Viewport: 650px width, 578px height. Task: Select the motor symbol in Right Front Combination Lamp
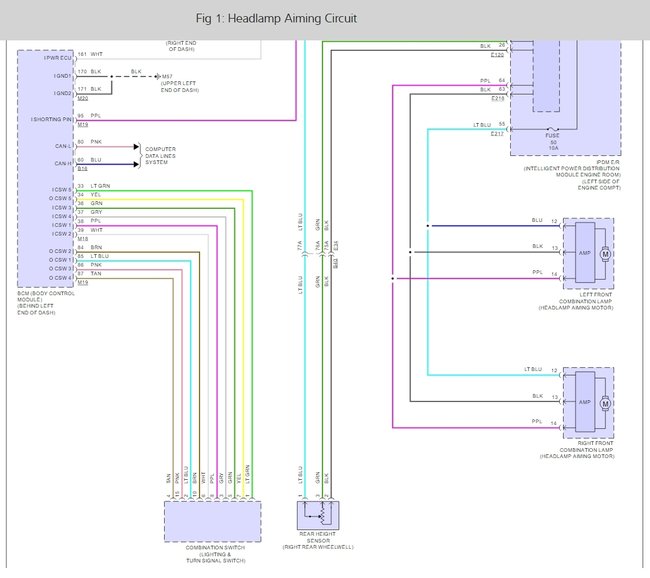point(605,403)
